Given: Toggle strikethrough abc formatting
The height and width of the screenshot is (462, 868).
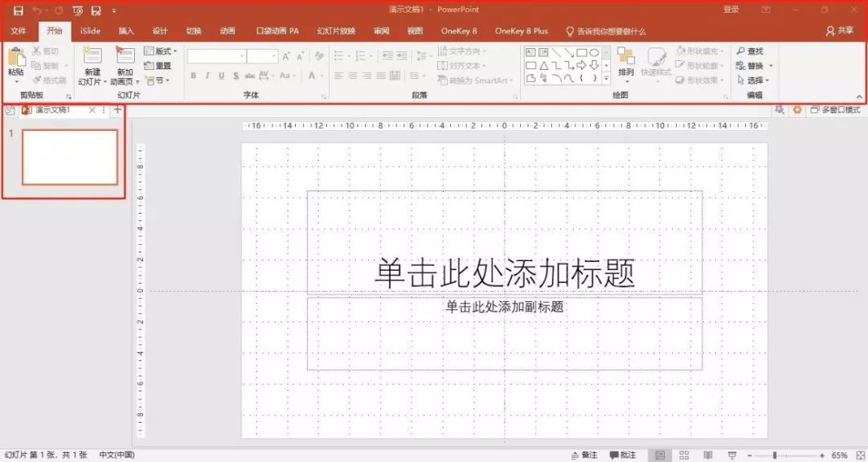Looking at the screenshot, I should (250, 76).
